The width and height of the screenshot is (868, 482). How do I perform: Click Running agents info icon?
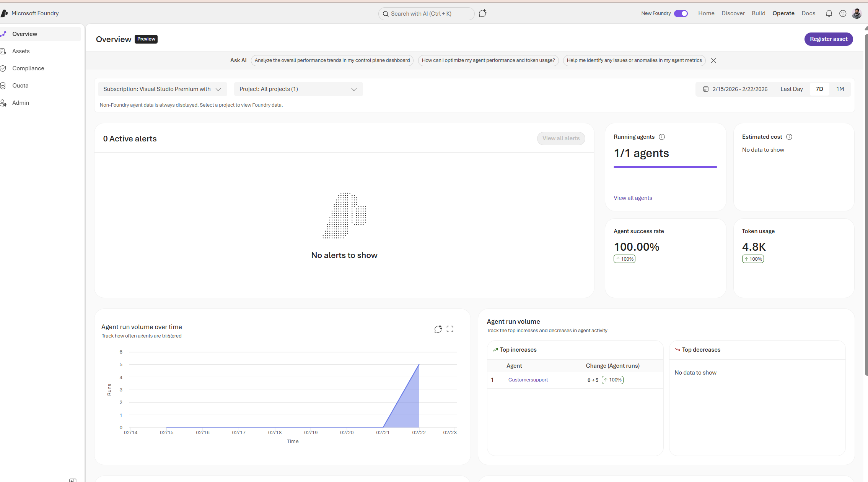coord(662,137)
